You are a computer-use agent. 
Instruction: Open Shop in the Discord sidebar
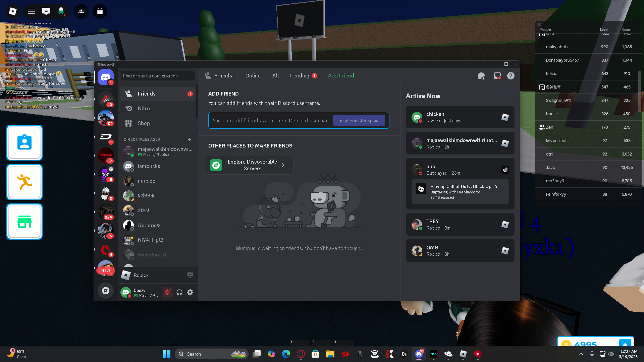coord(158,123)
